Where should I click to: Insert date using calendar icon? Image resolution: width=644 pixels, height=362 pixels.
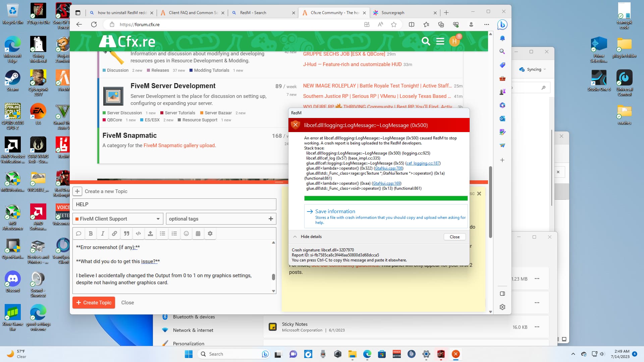pos(198,234)
